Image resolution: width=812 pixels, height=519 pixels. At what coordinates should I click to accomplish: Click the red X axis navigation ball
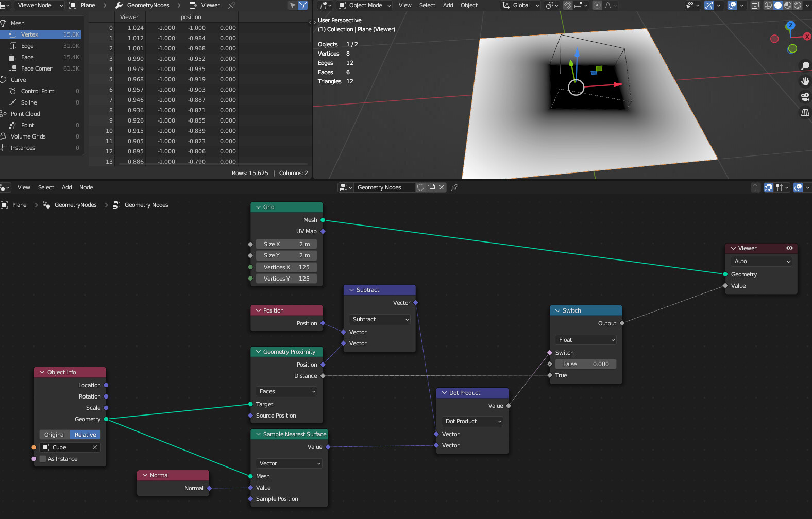coord(807,37)
